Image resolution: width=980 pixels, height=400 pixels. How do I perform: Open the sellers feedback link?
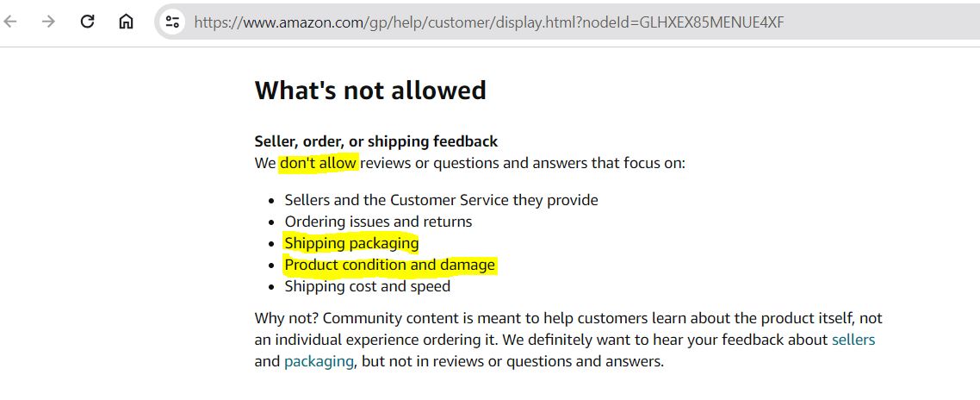[x=853, y=340]
